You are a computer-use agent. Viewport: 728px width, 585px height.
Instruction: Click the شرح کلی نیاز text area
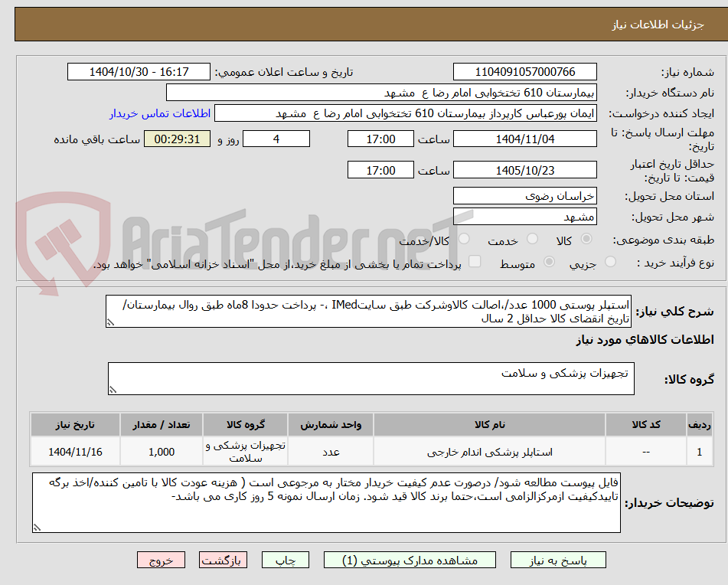pyautogui.click(x=368, y=312)
